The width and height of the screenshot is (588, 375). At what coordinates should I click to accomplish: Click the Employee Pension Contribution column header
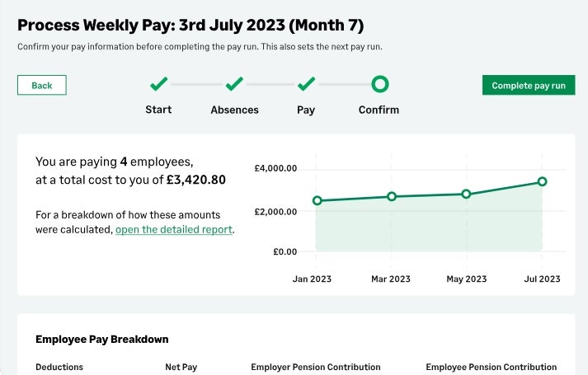point(491,367)
